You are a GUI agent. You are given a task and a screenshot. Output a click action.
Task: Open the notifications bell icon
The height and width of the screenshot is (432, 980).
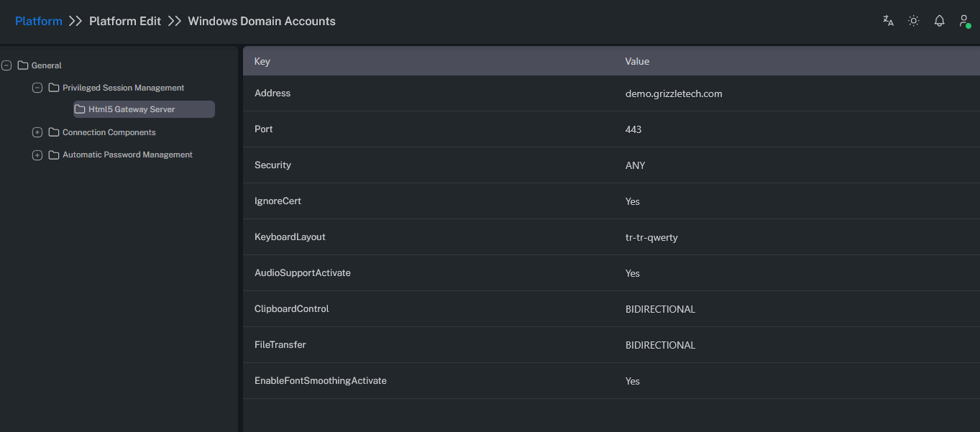click(x=939, y=21)
